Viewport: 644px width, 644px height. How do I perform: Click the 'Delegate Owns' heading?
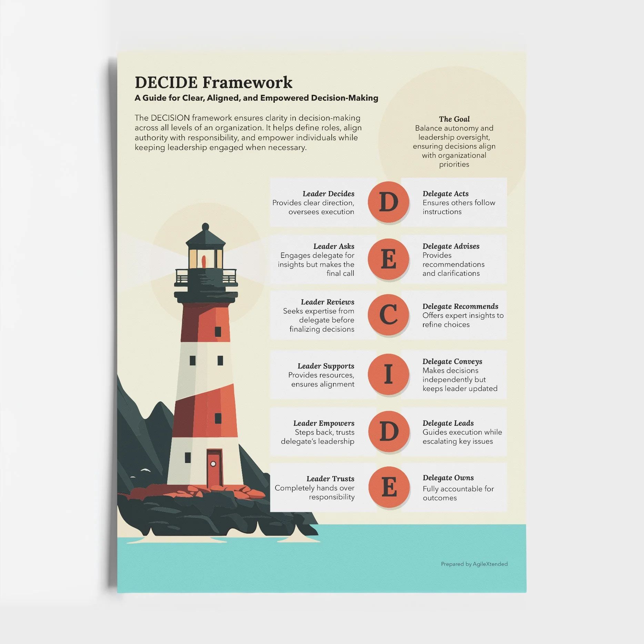pos(448,478)
